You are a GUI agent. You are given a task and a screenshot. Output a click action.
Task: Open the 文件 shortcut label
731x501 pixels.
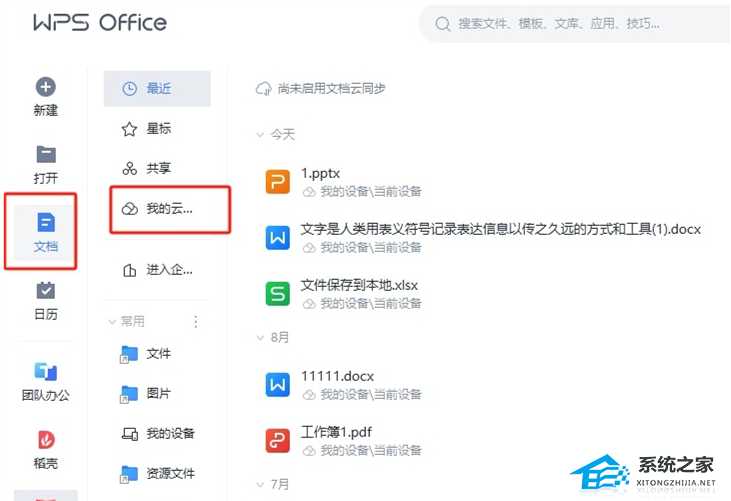pyautogui.click(x=159, y=354)
